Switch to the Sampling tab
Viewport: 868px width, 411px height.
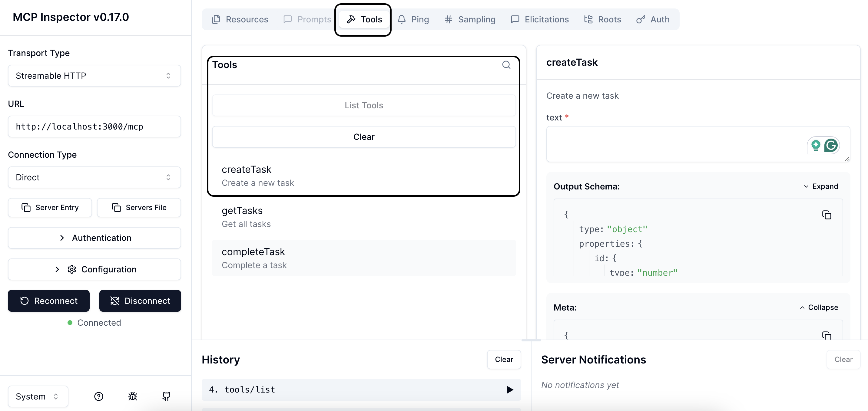click(x=470, y=20)
